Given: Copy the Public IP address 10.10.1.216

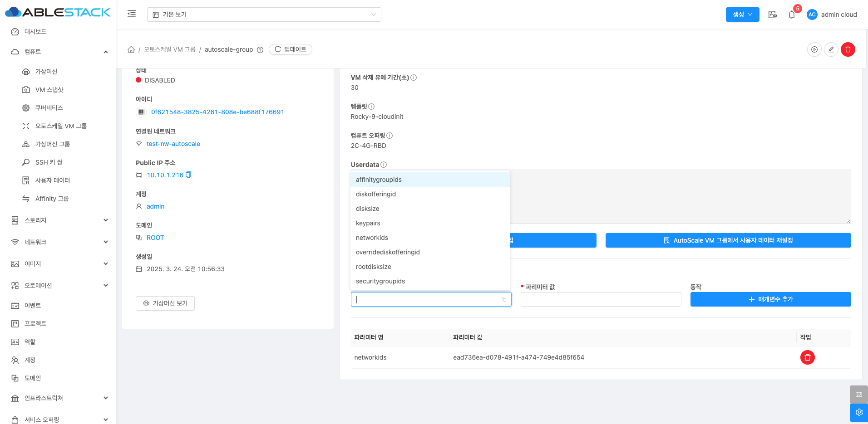Looking at the screenshot, I should point(189,175).
